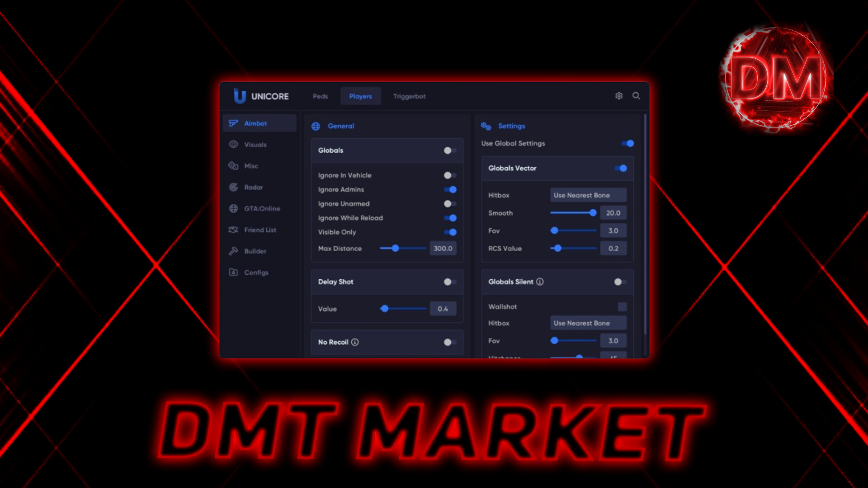Open the Configs folder icon
Screen dimensions: 868x488
tap(233, 272)
